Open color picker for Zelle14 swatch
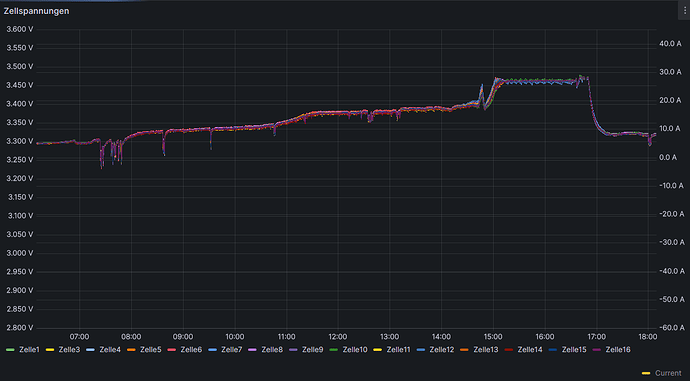The width and height of the screenshot is (690, 381). tap(509, 350)
